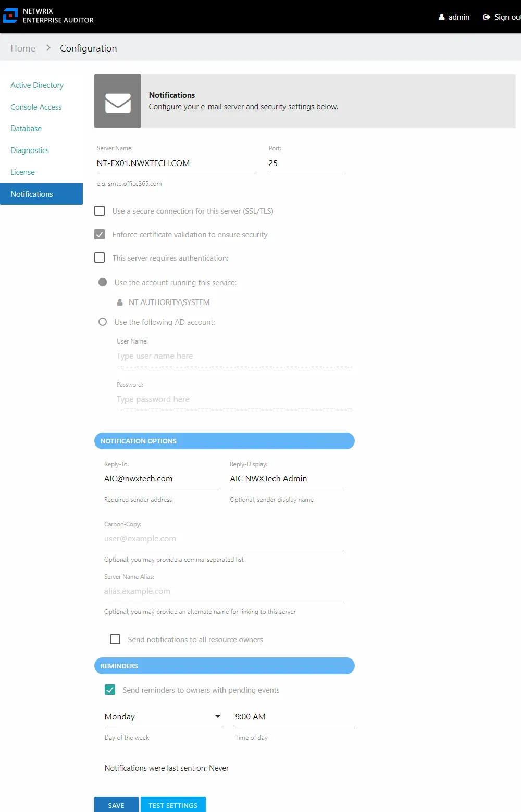Click the NOTIFICATION OPTIONS section header

[x=225, y=441]
